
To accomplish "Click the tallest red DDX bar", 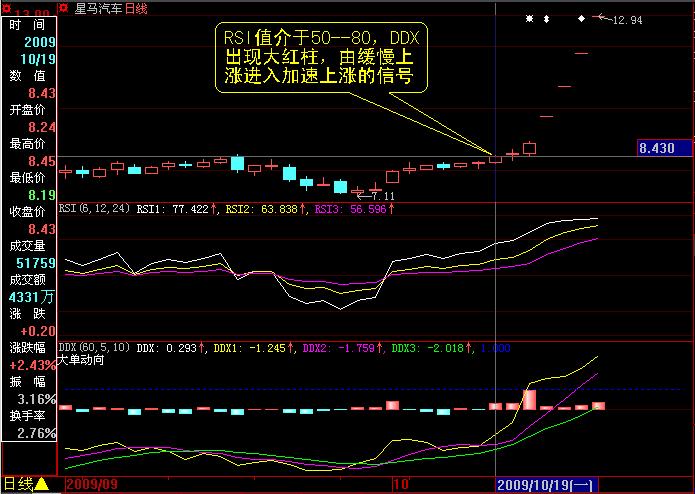I will tap(529, 400).
